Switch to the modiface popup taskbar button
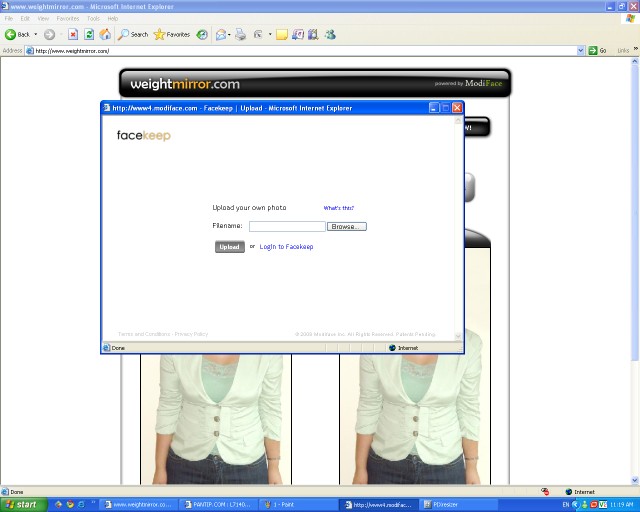 (x=378, y=505)
